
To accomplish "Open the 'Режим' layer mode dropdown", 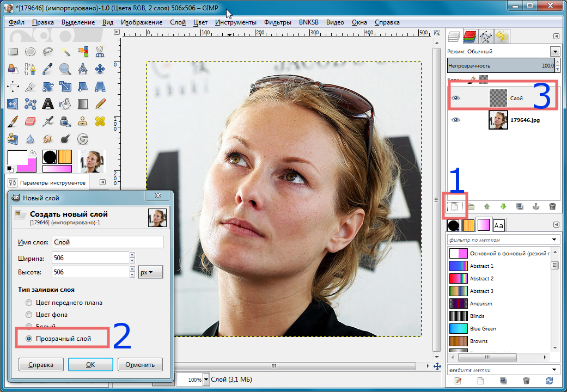I will pos(555,52).
